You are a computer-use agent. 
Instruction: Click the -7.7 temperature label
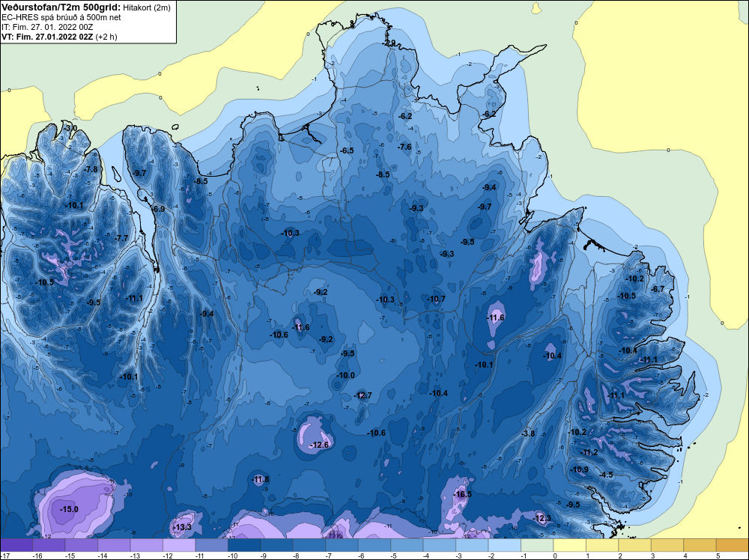(x=121, y=238)
